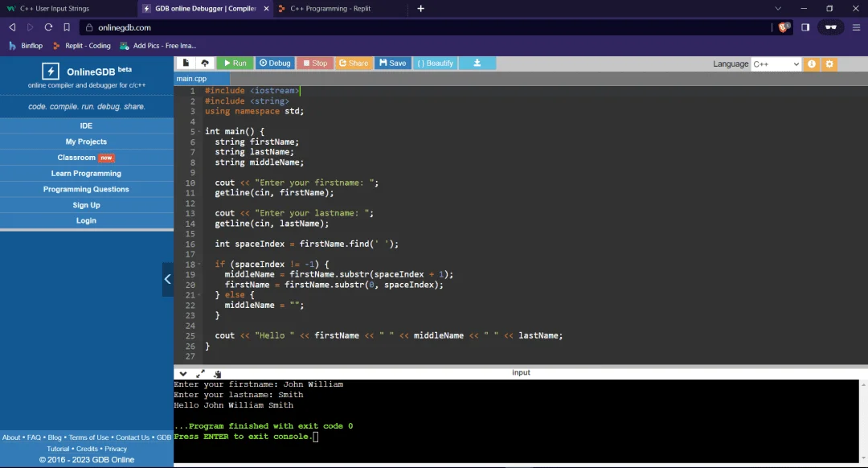The height and width of the screenshot is (468, 868).
Task: Open Brave Shields icon
Action: pos(784,27)
